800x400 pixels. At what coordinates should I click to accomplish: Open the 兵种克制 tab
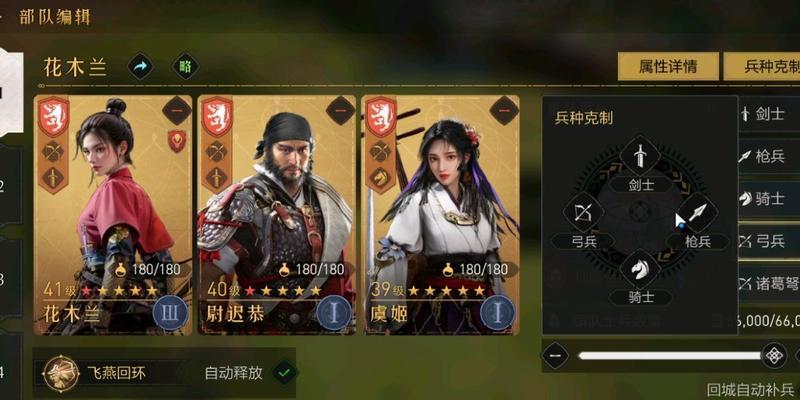[x=762, y=66]
